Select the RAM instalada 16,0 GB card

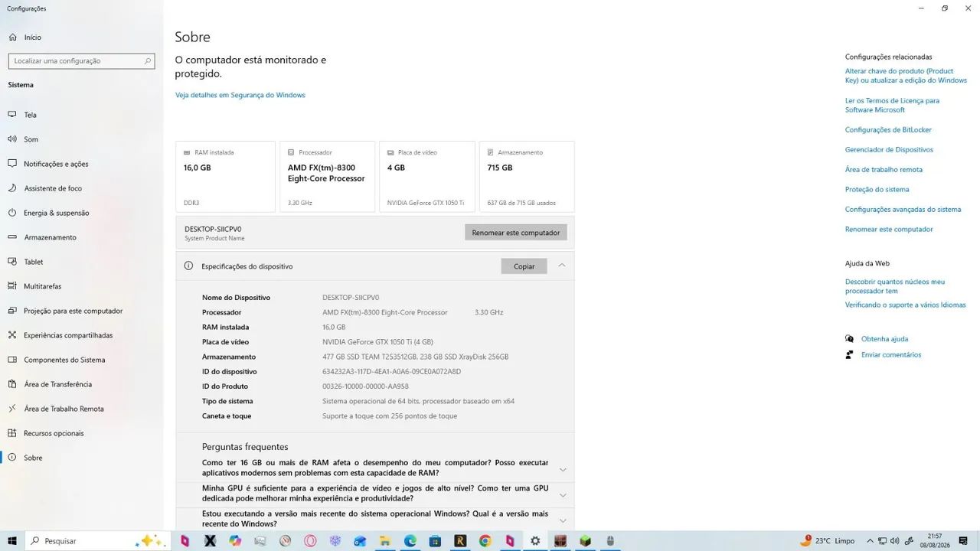(x=225, y=177)
